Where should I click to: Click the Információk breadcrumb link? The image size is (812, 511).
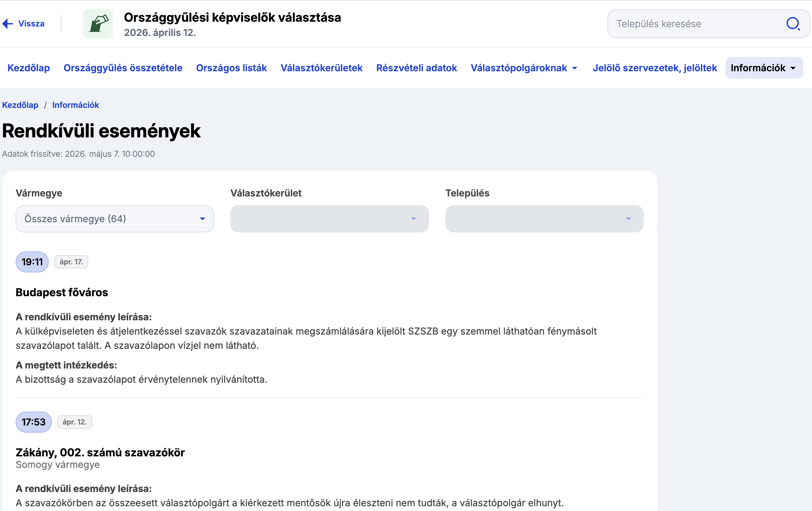pos(76,105)
